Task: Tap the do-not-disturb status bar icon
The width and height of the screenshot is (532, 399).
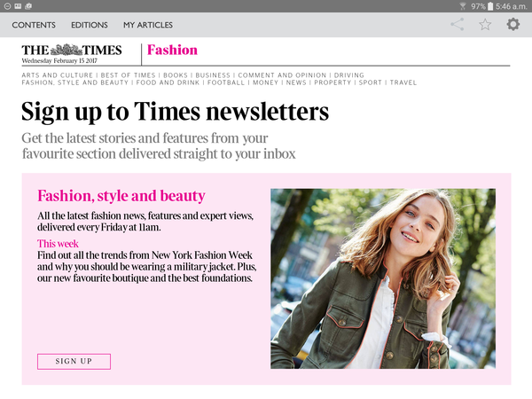Action: [x=7, y=6]
